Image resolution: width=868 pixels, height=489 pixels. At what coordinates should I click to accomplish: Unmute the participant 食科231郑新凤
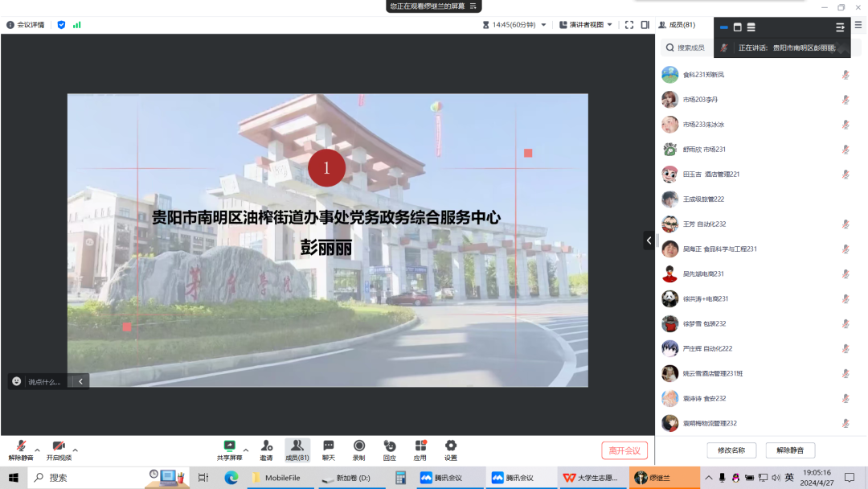845,74
